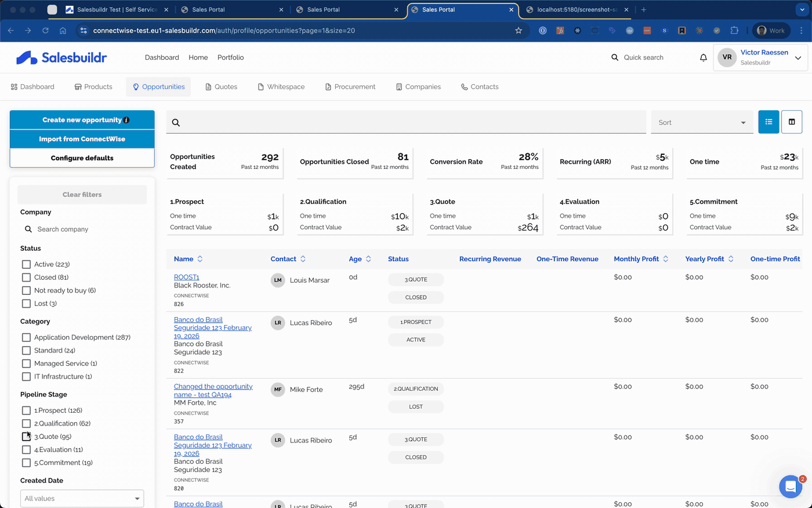The width and height of the screenshot is (812, 508).
Task: Switch to the Contacts tab
Action: tap(480, 87)
